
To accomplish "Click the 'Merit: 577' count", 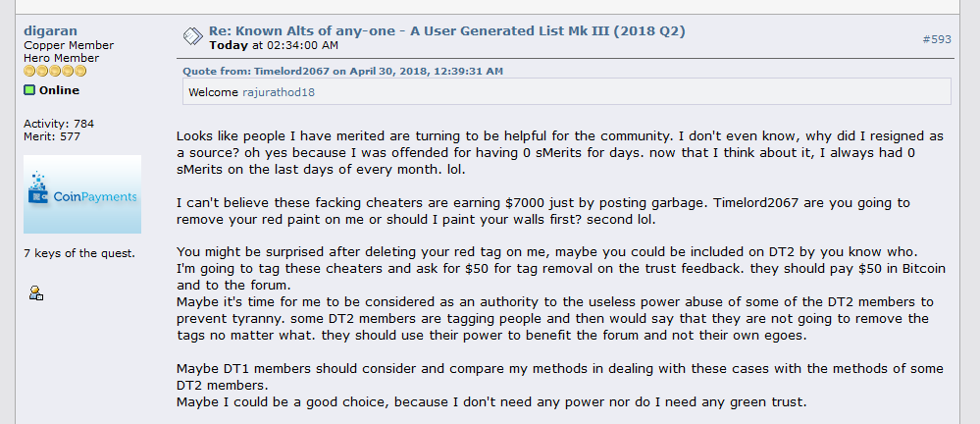I will pos(52,136).
